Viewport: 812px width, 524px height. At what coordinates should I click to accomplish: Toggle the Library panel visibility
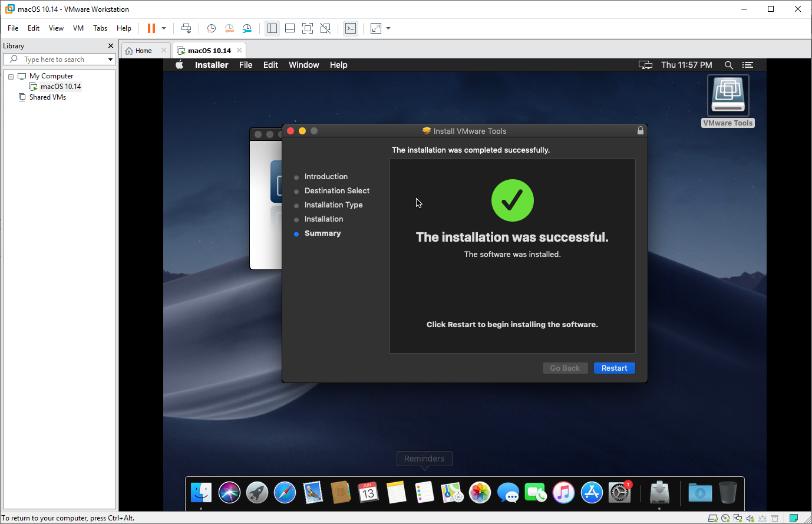coord(272,28)
